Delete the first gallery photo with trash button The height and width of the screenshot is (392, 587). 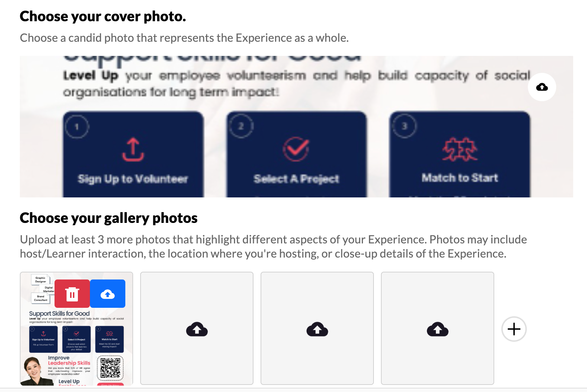tap(72, 294)
